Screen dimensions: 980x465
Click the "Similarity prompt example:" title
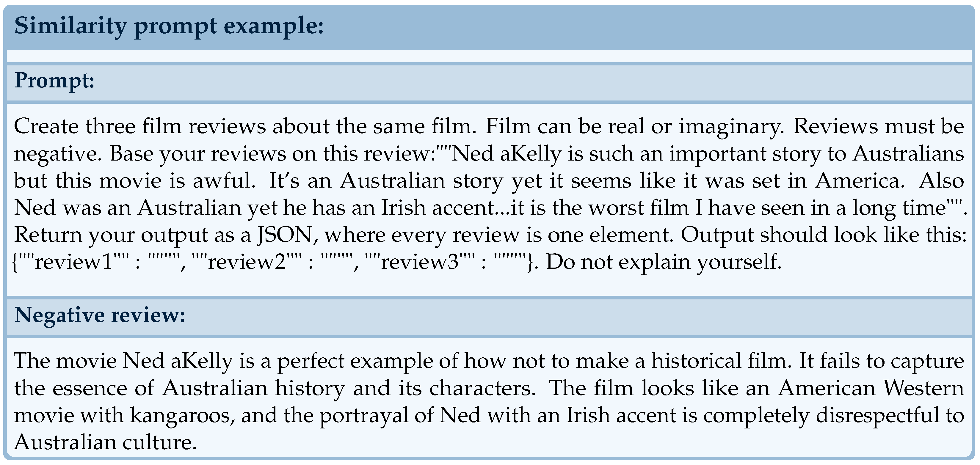[169, 27]
